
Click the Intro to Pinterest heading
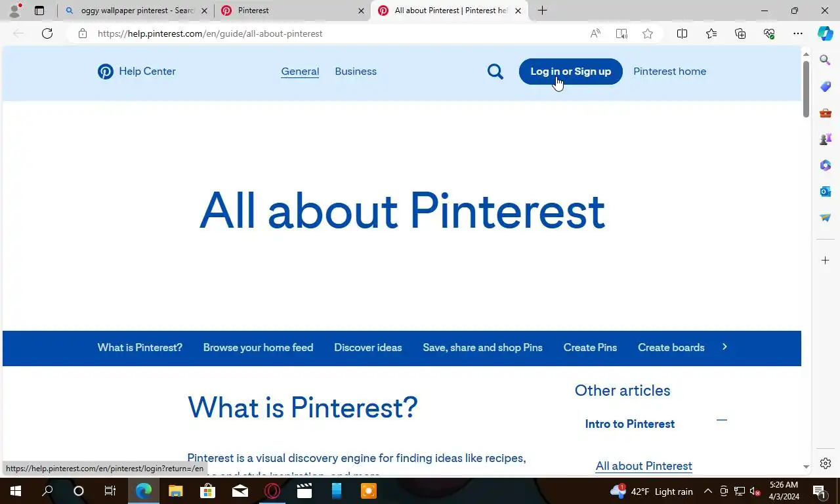630,424
